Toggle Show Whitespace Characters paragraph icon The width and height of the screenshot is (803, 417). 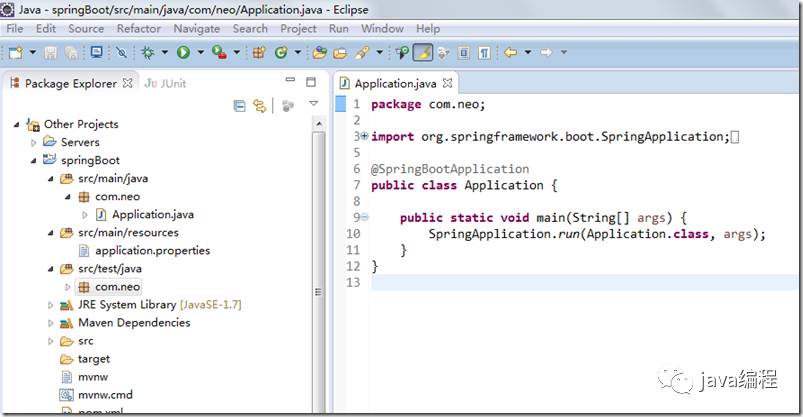(x=484, y=52)
